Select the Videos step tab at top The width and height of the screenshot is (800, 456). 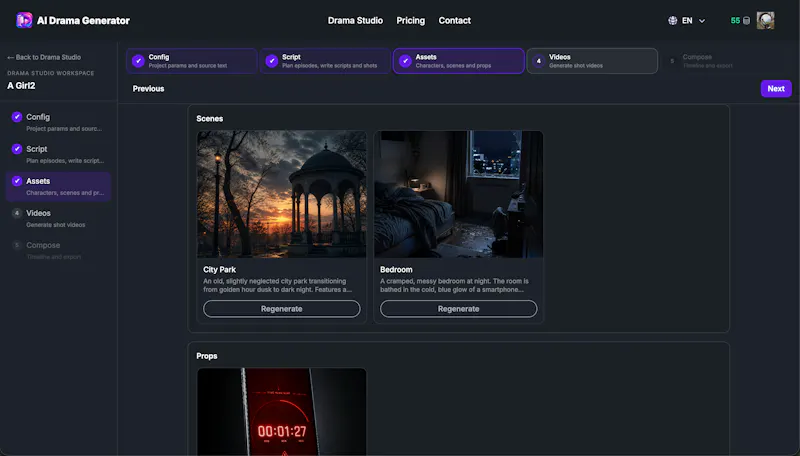pyautogui.click(x=592, y=61)
